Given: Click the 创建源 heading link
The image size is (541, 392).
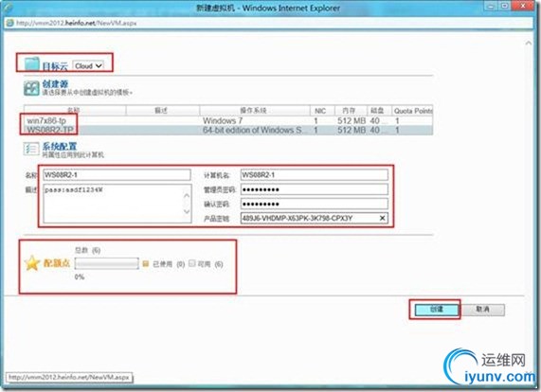Looking at the screenshot, I should click(x=55, y=83).
